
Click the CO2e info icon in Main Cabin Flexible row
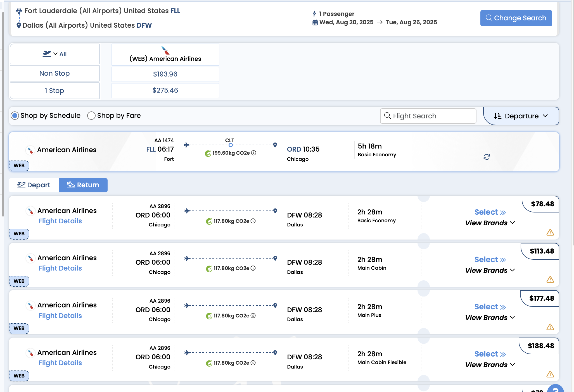[x=253, y=363]
